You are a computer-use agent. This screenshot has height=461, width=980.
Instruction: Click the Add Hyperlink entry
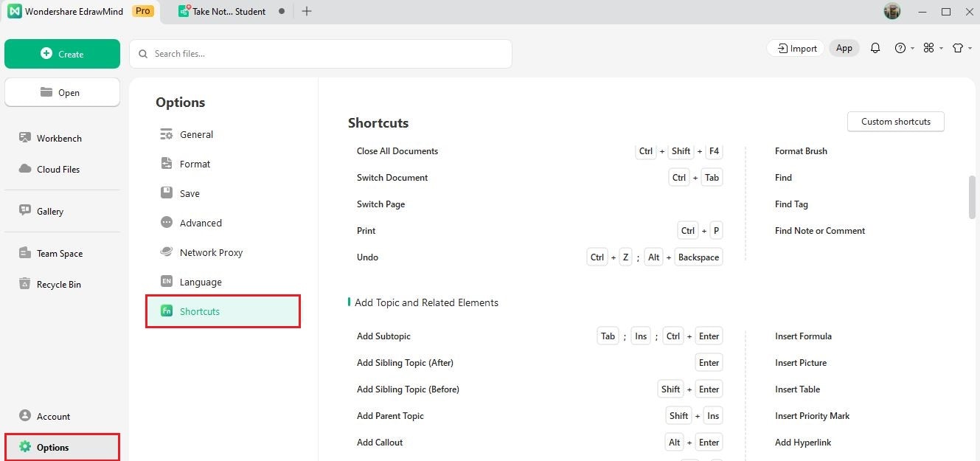(803, 443)
